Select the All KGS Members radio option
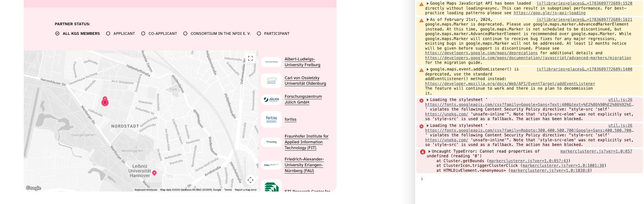Viewport: 644px width, 204px height. click(x=77, y=34)
